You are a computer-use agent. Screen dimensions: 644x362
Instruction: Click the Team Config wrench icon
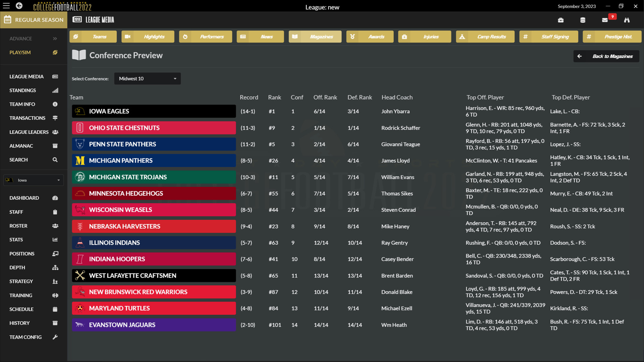(55, 337)
